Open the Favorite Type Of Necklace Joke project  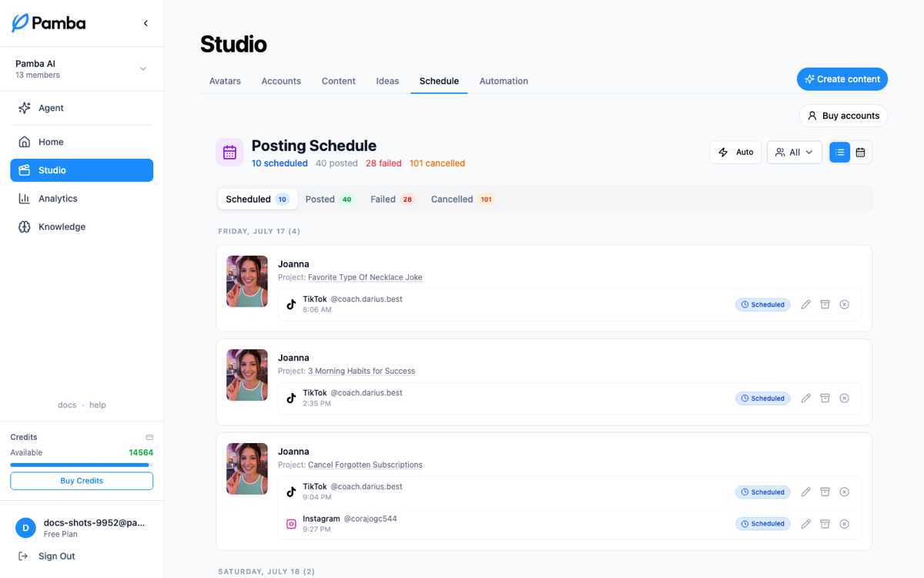point(365,277)
